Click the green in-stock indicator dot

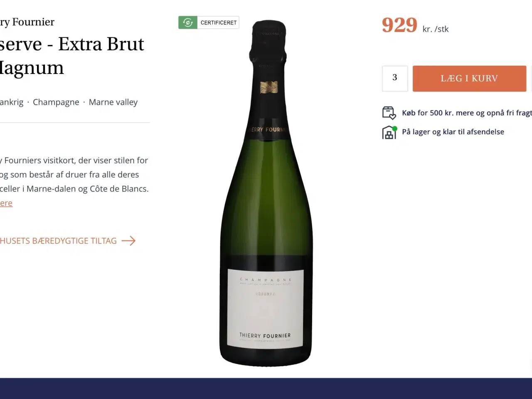[394, 127]
